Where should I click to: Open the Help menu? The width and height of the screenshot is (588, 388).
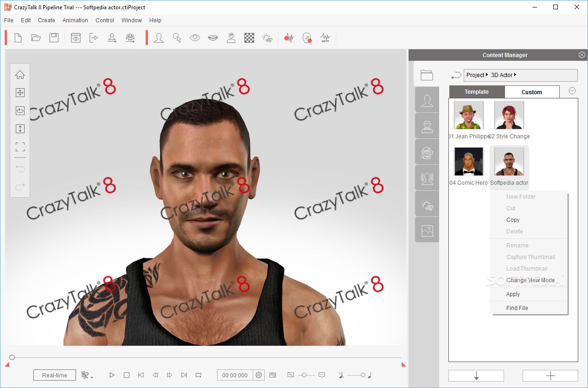tap(155, 20)
